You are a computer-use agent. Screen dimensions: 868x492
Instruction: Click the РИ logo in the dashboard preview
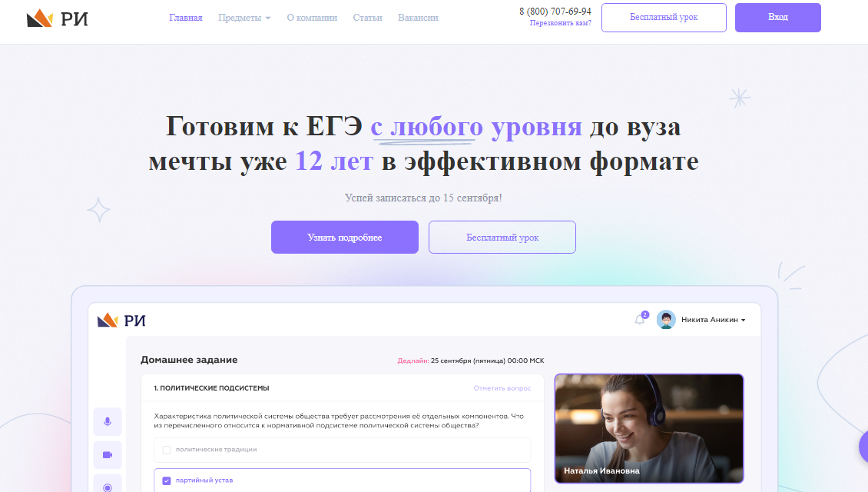[121, 321]
